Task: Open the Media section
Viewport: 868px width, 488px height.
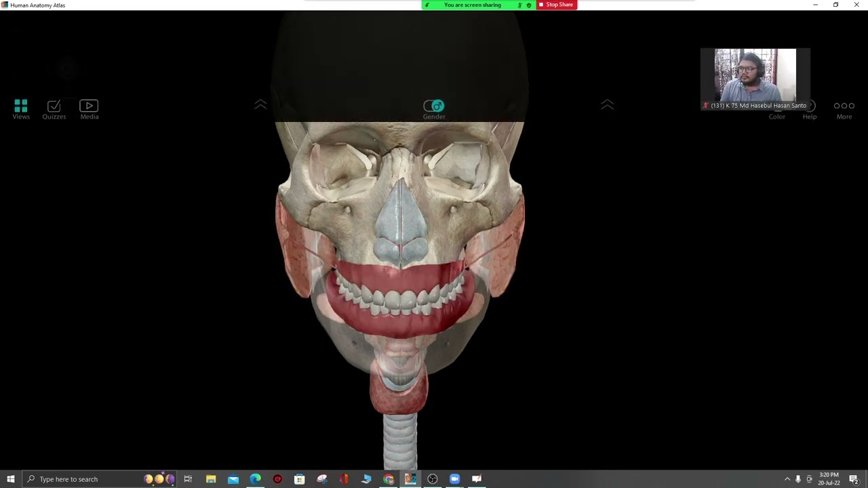Action: pos(89,109)
